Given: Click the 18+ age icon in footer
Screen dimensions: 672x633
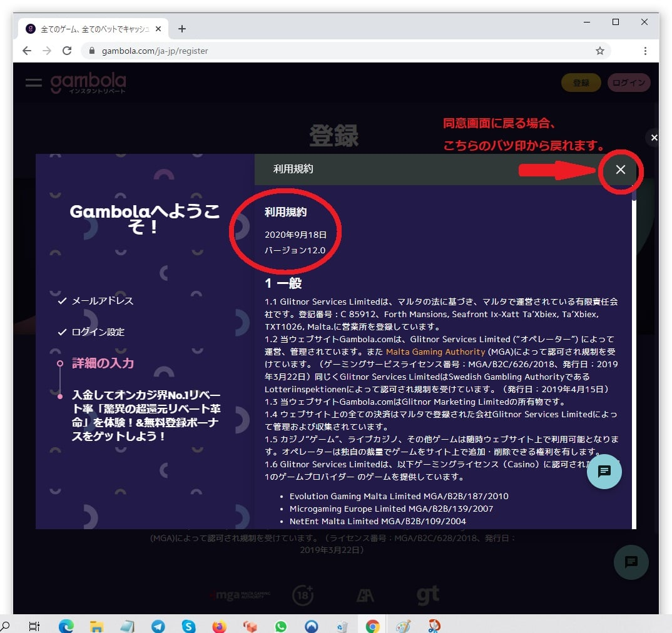Looking at the screenshot, I should (x=303, y=595).
